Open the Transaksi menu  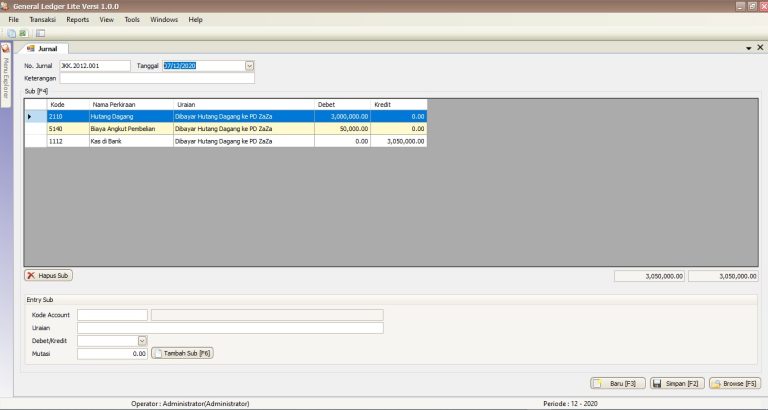point(42,19)
